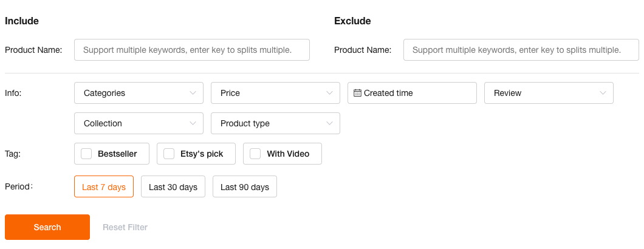
Task: Click the Exclude Product Name input
Action: 521,50
